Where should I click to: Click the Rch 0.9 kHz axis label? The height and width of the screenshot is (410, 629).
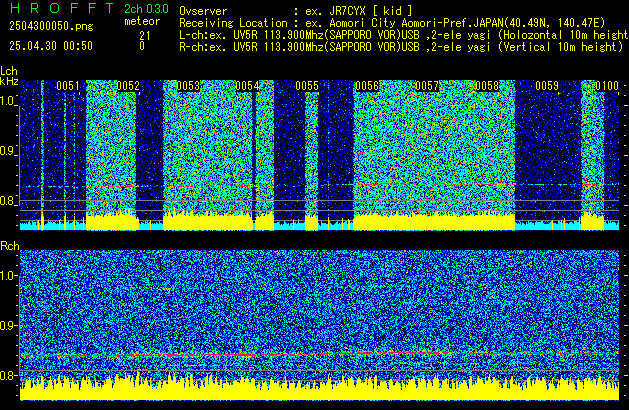(8, 325)
